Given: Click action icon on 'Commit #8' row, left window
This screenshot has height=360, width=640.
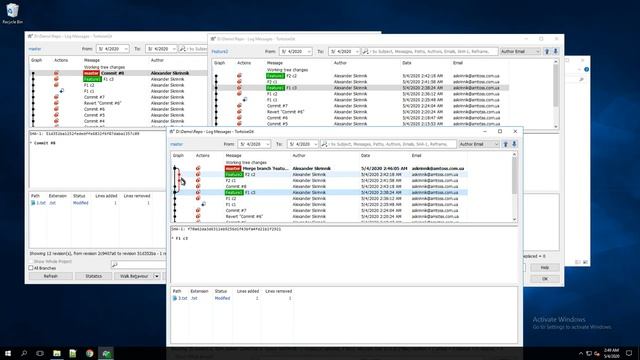Looking at the screenshot, I should click(x=56, y=73).
